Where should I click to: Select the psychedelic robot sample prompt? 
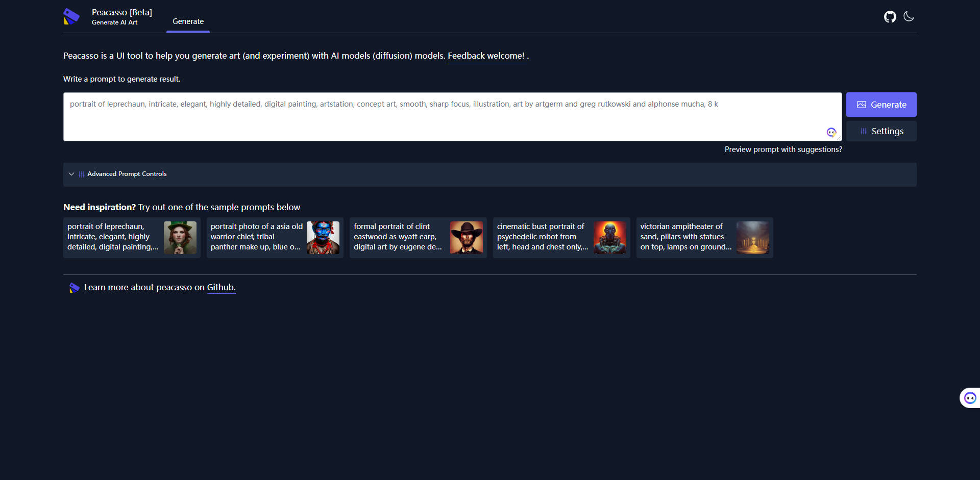coord(561,238)
